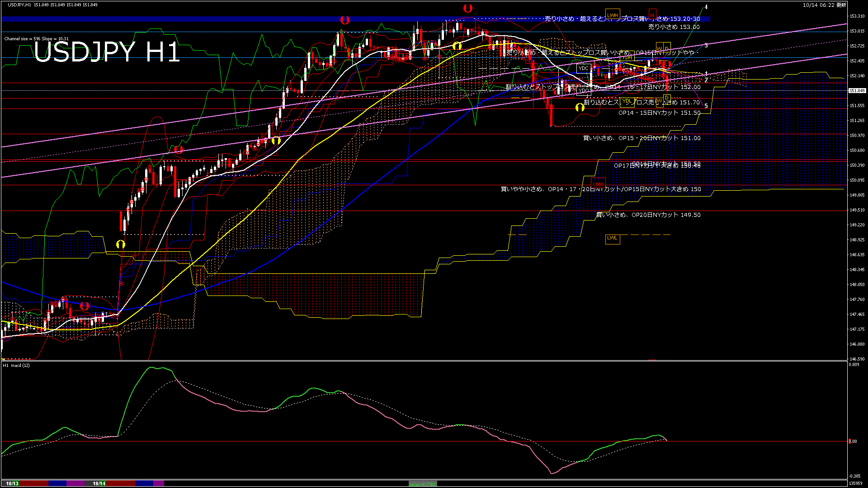Click yellow up-arrow marker near 148.925 low
The image size is (868, 488).
(x=120, y=244)
